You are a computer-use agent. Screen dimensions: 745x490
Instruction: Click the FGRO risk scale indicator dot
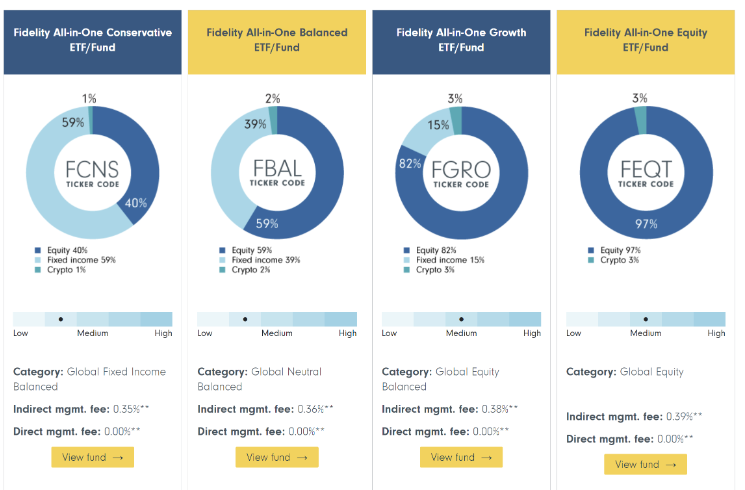461,319
